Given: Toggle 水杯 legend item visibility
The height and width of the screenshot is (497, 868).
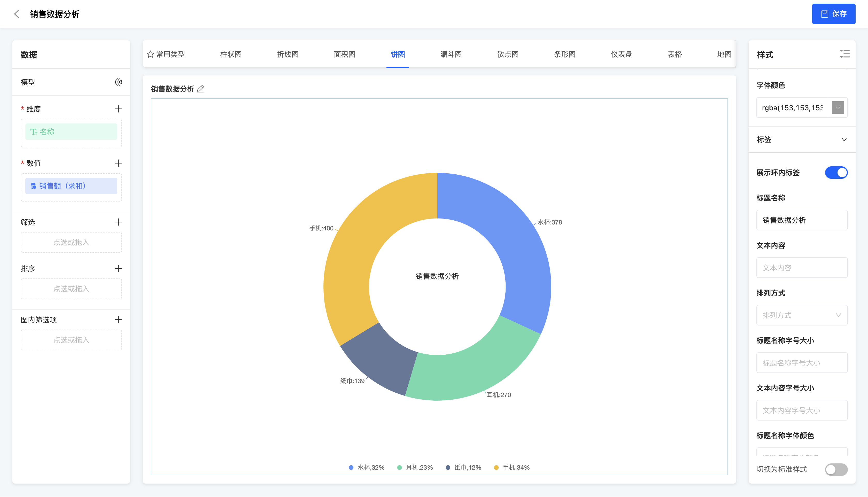Looking at the screenshot, I should (x=367, y=467).
